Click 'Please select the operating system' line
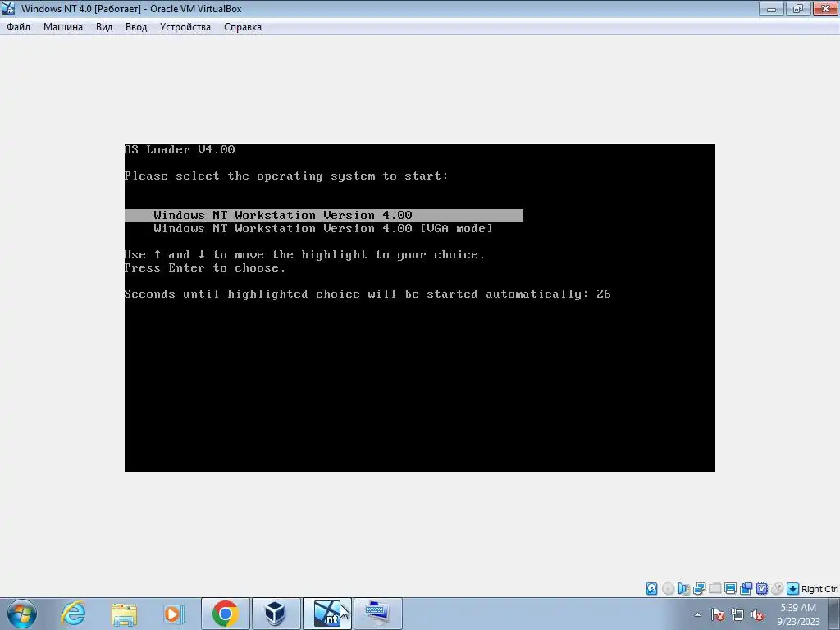The image size is (840, 630). pos(286,176)
